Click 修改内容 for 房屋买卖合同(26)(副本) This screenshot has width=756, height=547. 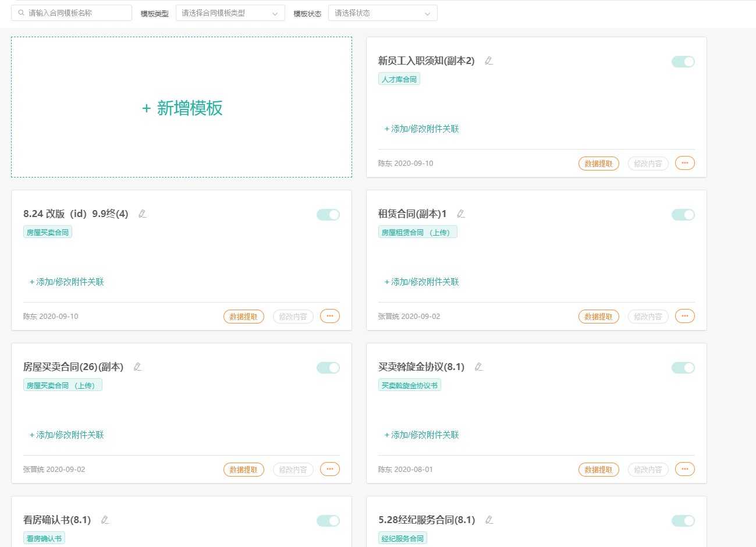point(293,470)
